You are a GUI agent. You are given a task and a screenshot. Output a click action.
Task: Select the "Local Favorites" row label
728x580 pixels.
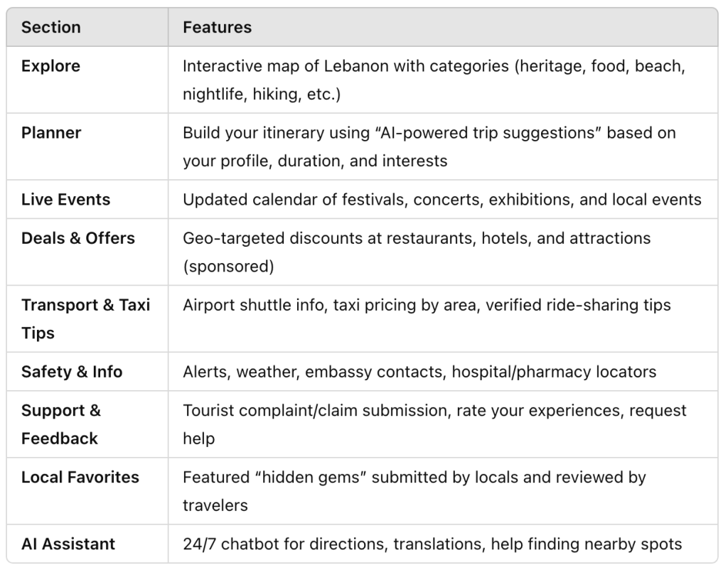coord(80,477)
